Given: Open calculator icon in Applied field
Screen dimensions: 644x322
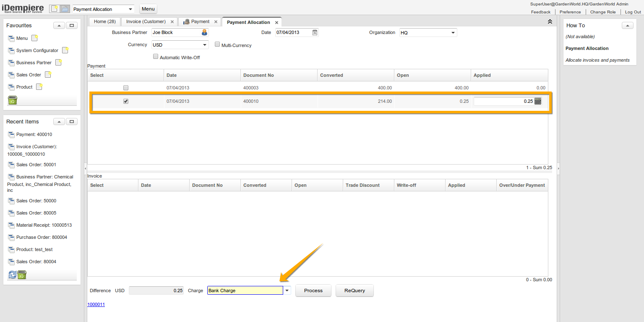Looking at the screenshot, I should pyautogui.click(x=538, y=101).
